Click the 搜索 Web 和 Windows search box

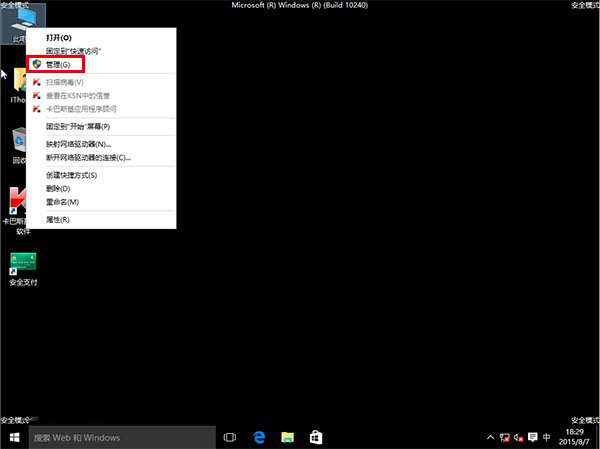(120, 437)
